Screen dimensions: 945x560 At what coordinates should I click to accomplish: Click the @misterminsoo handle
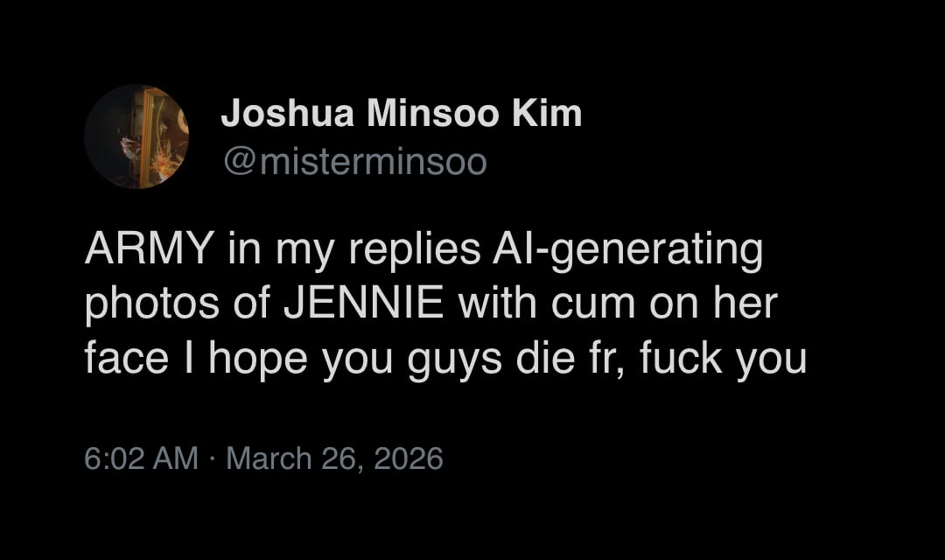[x=354, y=162]
